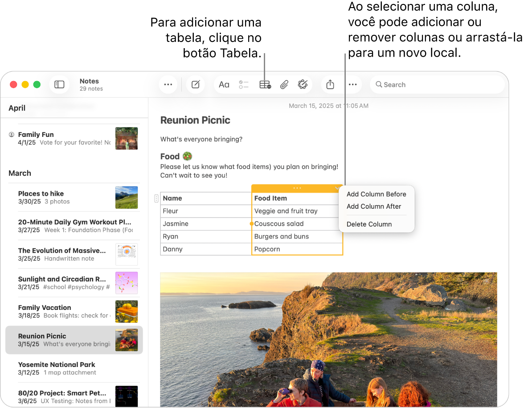Open the Places to hike note

tap(74, 198)
